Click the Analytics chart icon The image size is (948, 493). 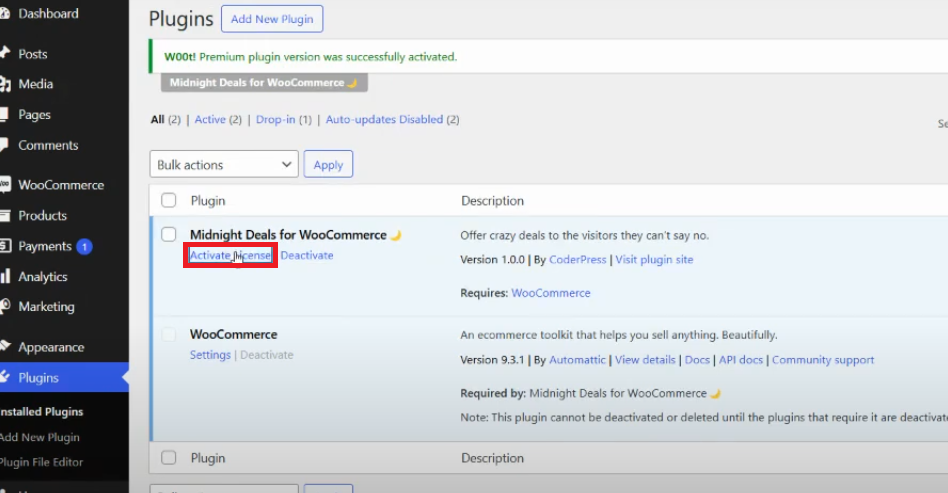[x=5, y=277]
